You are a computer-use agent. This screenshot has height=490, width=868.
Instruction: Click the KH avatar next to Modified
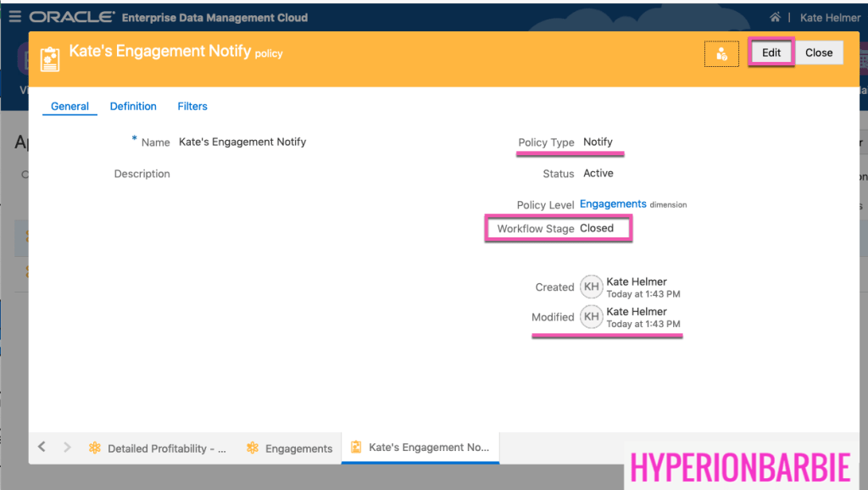[x=591, y=317]
